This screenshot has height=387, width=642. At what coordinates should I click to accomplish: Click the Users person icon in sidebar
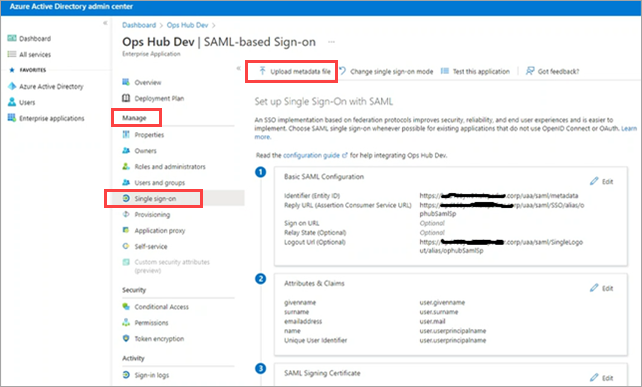[x=12, y=102]
